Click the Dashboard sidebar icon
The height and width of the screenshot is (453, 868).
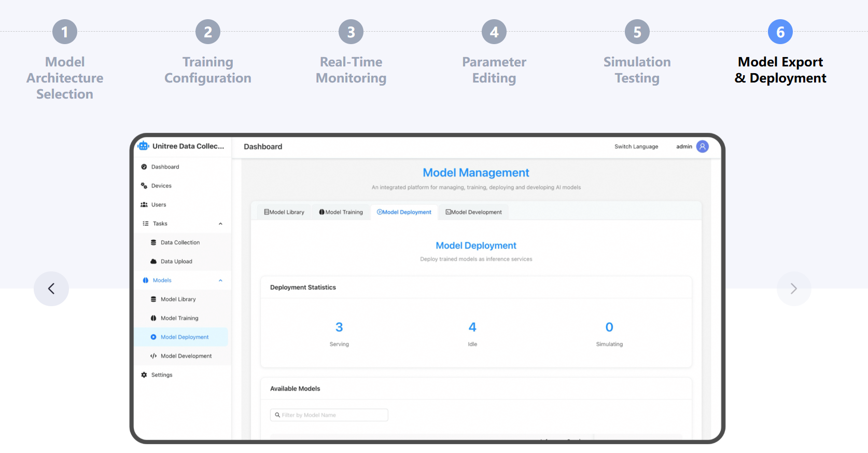[x=144, y=167]
